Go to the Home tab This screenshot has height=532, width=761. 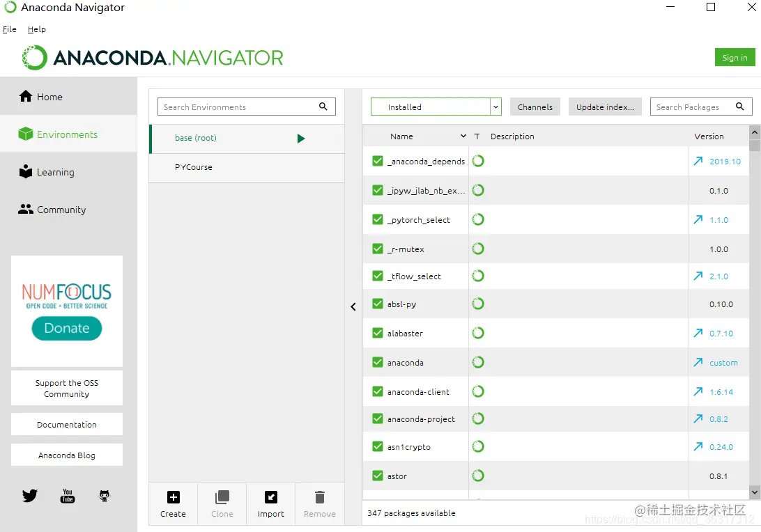click(x=68, y=97)
